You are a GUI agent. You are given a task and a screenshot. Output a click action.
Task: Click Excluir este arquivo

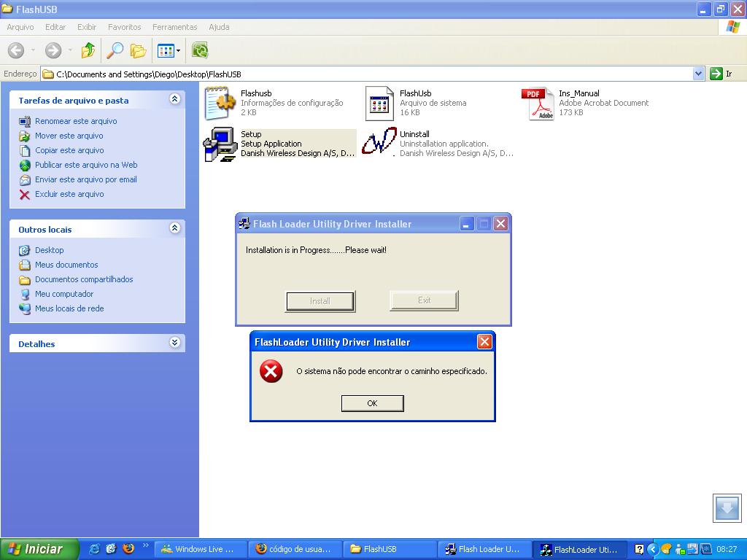(x=69, y=194)
